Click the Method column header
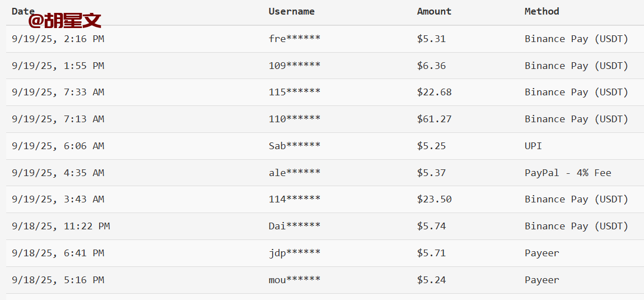Screen dimensions: 644x300 542,11
